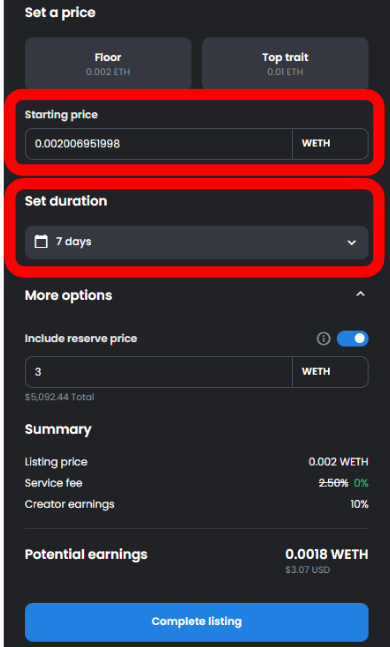Focus the Starting price input field
The height and width of the screenshot is (647, 390).
click(x=159, y=144)
